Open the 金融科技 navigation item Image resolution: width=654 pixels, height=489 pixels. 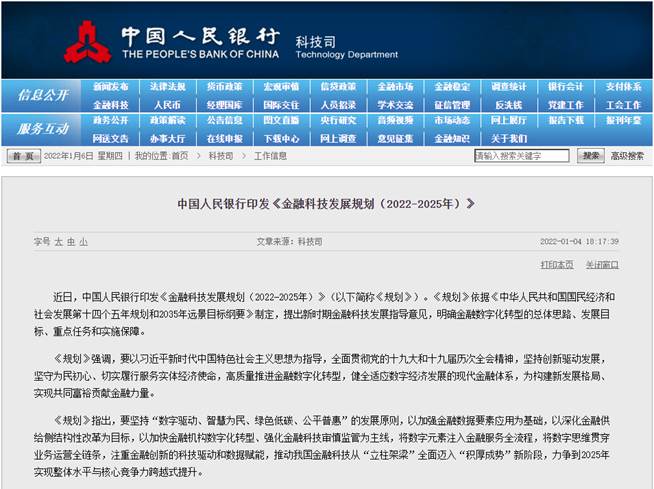[110, 104]
